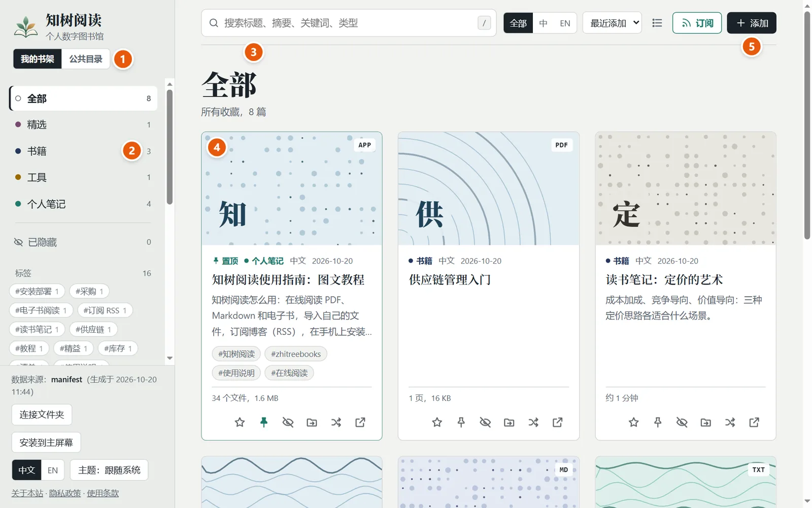The width and height of the screenshot is (812, 508).
Task: Open 知树阅读使用指南 in new window
Action: click(x=360, y=422)
